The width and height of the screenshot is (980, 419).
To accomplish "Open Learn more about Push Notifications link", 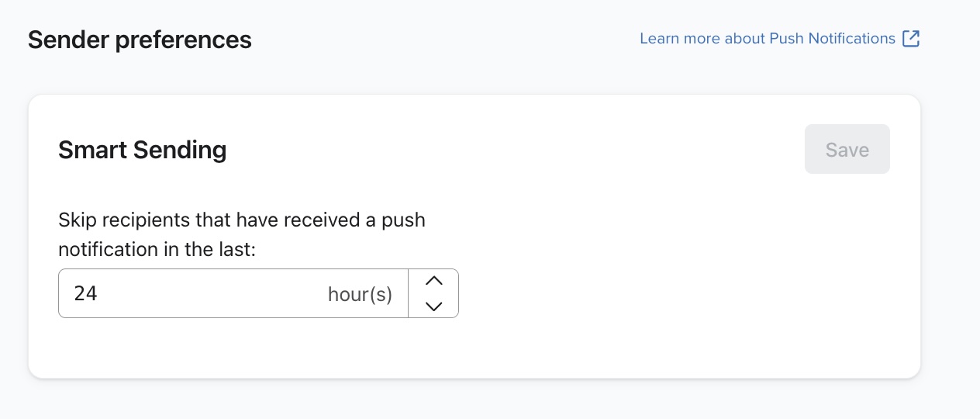I will [x=768, y=39].
